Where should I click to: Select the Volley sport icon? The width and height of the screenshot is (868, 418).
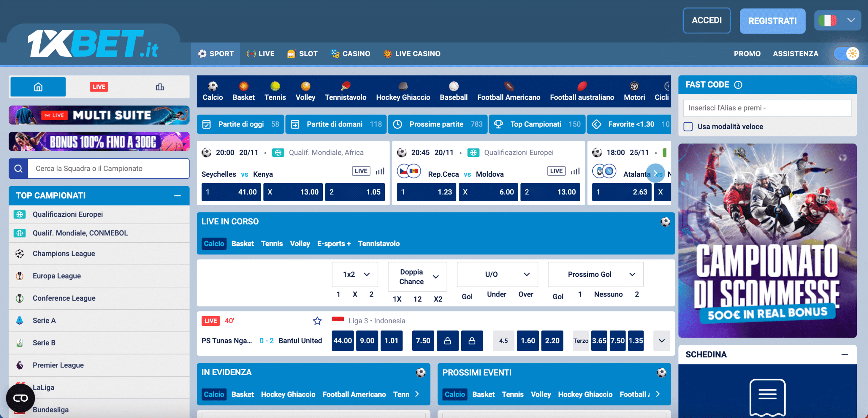[305, 86]
